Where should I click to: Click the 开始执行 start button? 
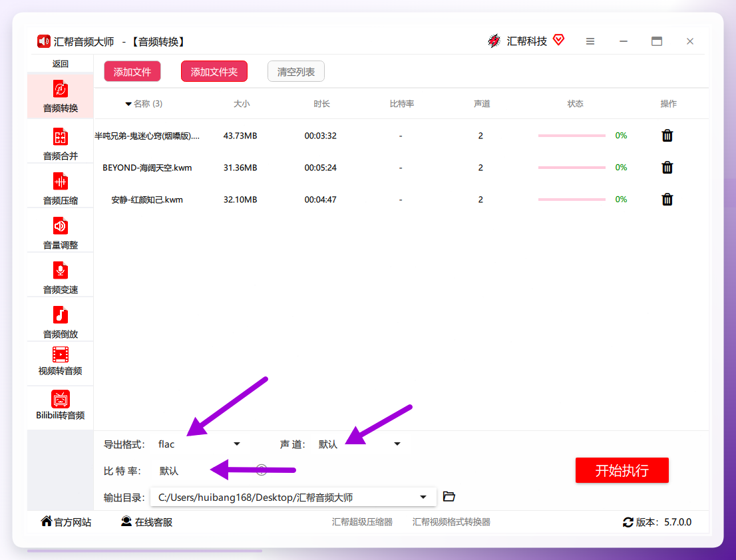622,470
